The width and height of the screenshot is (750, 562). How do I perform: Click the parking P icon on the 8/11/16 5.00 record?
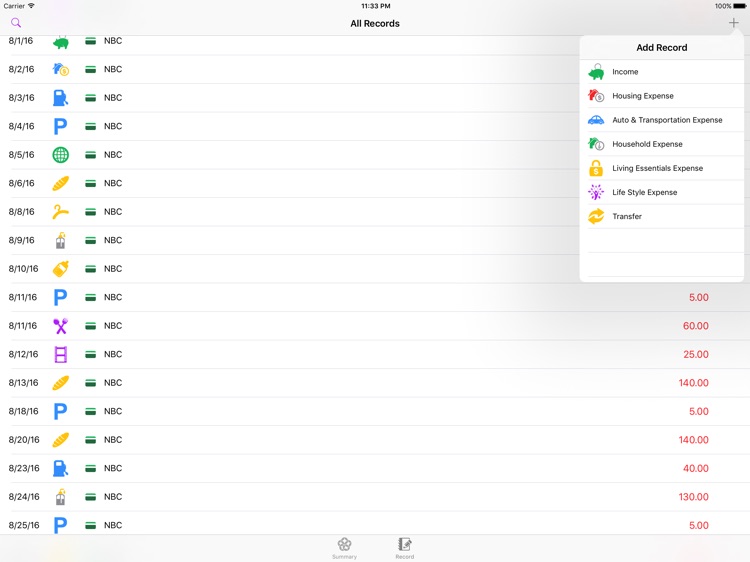[x=60, y=297]
